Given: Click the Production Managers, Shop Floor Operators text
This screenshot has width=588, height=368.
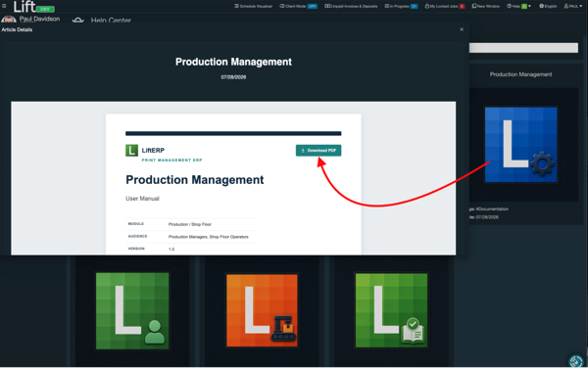Looking at the screenshot, I should click(x=208, y=237).
